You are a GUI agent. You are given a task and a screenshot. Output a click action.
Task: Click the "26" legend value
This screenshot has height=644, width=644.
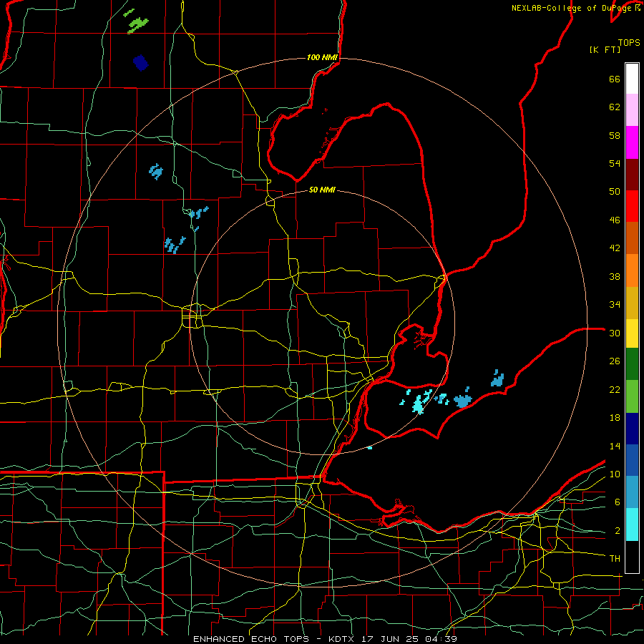[x=615, y=361]
